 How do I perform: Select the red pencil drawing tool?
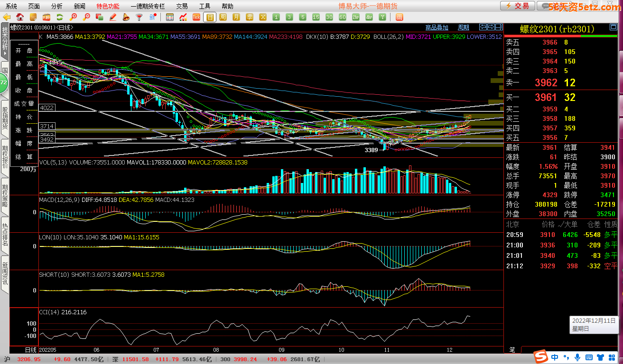pyautogui.click(x=113, y=17)
